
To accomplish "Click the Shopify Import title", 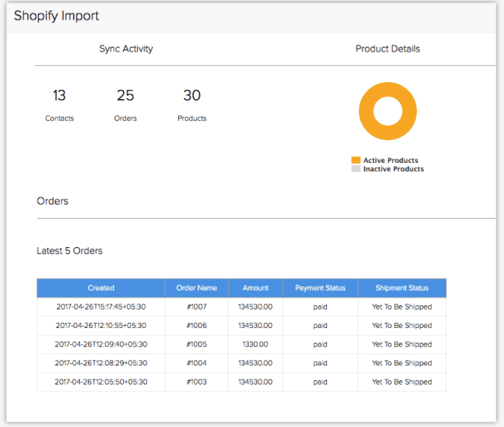I will tap(56, 16).
